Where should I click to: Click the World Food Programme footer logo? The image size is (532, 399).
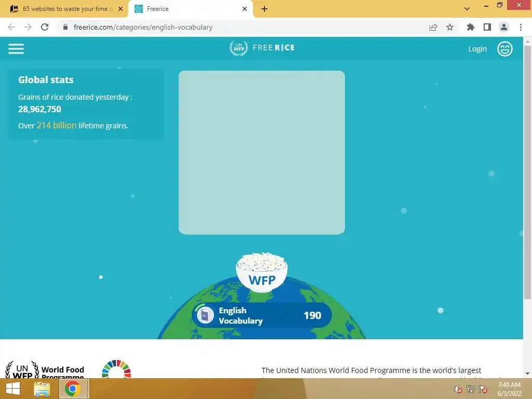45,370
